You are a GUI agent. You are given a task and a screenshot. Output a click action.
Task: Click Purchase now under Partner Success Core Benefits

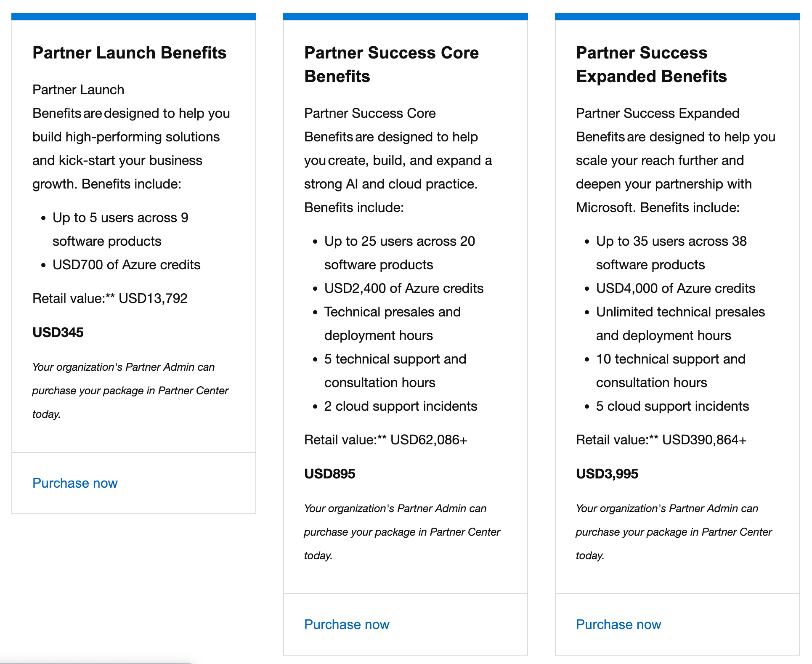346,624
